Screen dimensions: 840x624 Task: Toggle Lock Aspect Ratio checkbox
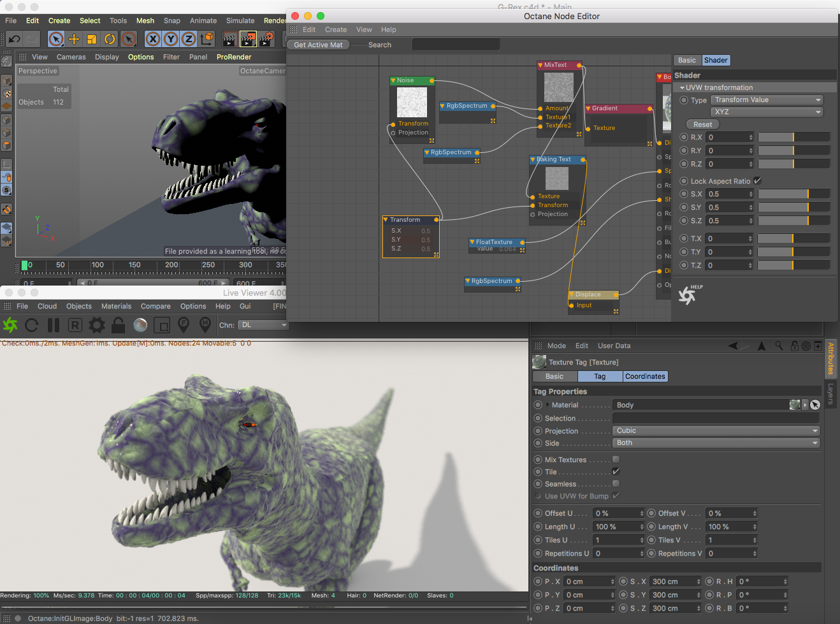click(x=758, y=181)
